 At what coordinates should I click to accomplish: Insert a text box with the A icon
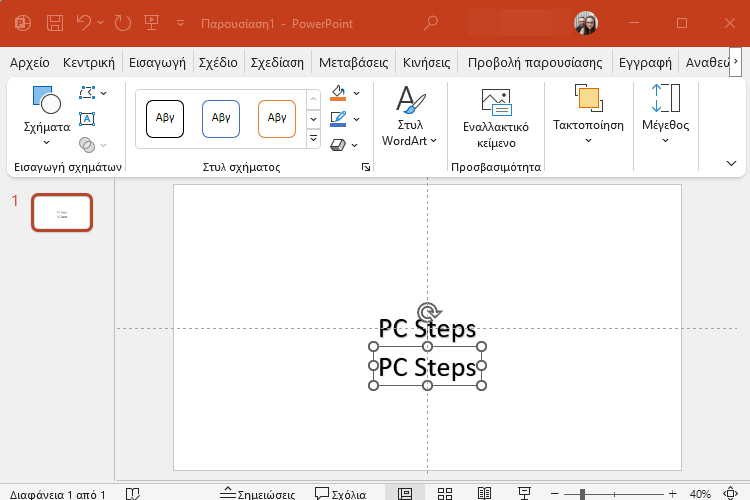click(x=87, y=119)
